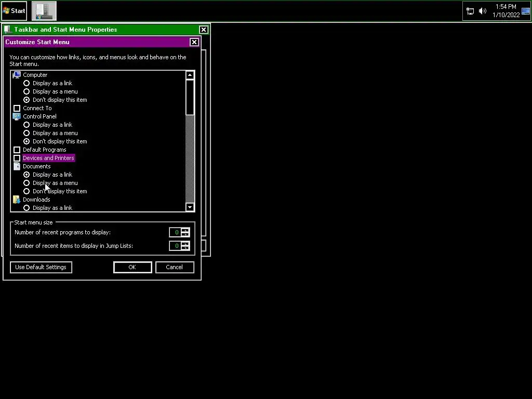Select Documents 'Display as a link'

(26, 175)
